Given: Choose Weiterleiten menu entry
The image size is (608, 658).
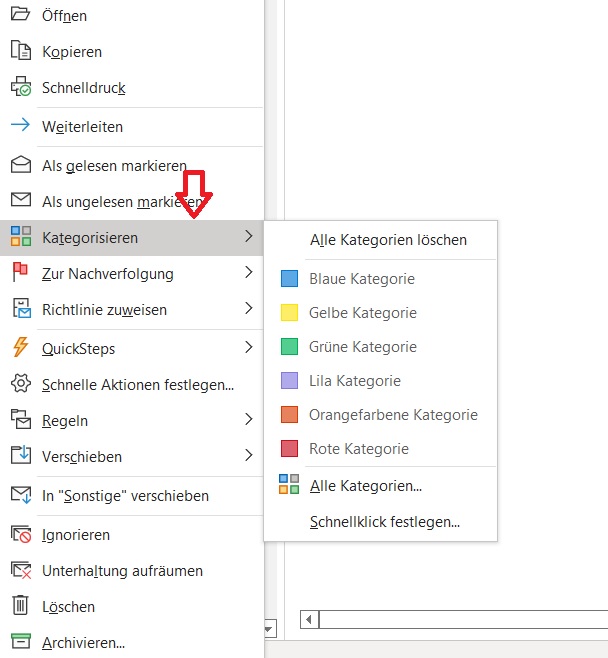Looking at the screenshot, I should pos(132,126).
